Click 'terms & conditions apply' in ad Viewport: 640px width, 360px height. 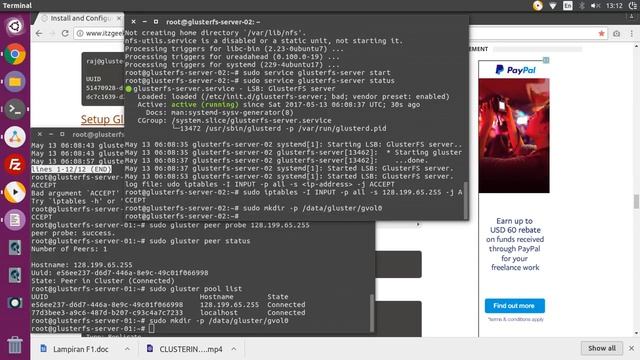pos(516,319)
